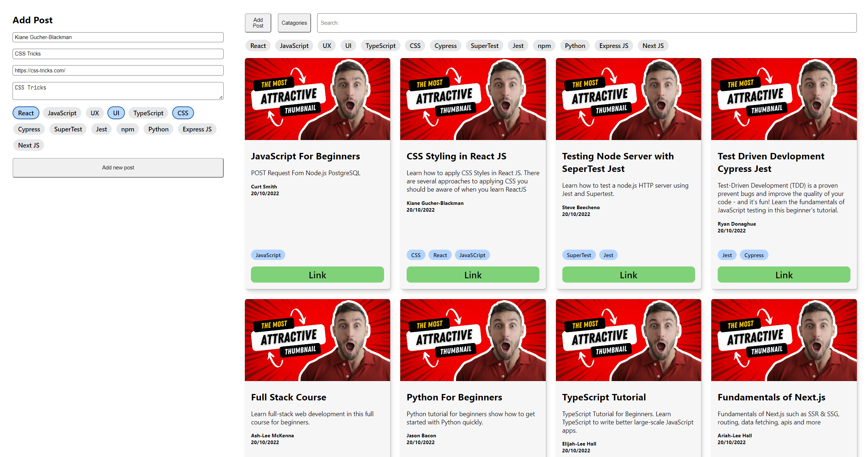Click thumbnail of TypeScript Tutorial post

click(x=629, y=340)
